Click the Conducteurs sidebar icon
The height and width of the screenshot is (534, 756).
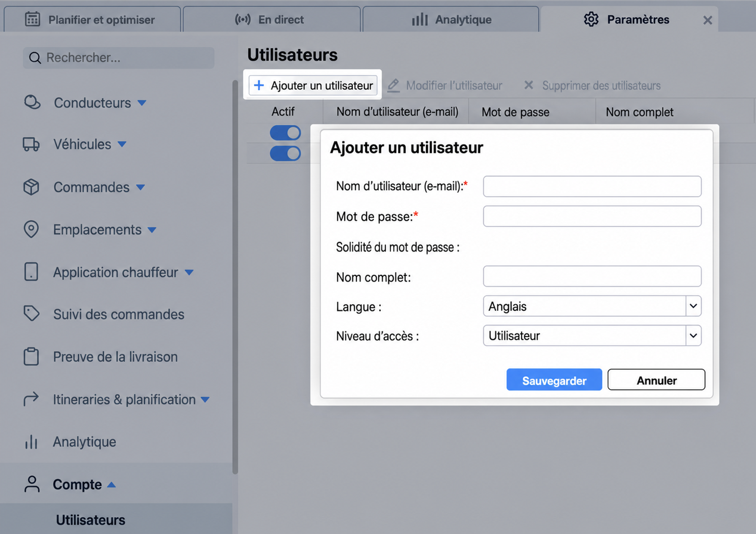click(32, 102)
